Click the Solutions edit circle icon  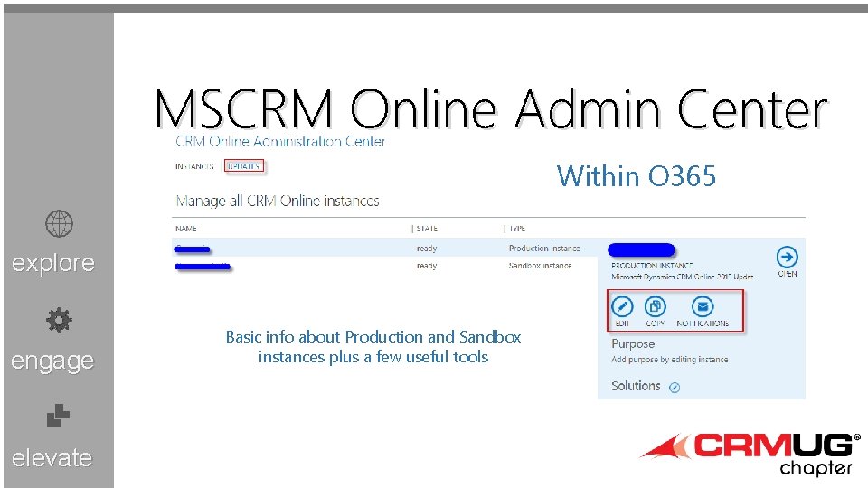coord(675,388)
